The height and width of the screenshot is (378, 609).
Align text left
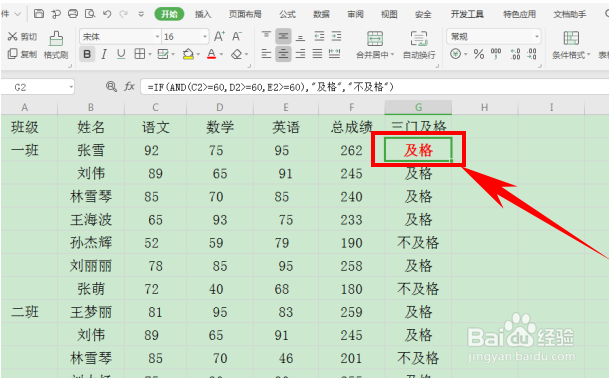[x=266, y=54]
